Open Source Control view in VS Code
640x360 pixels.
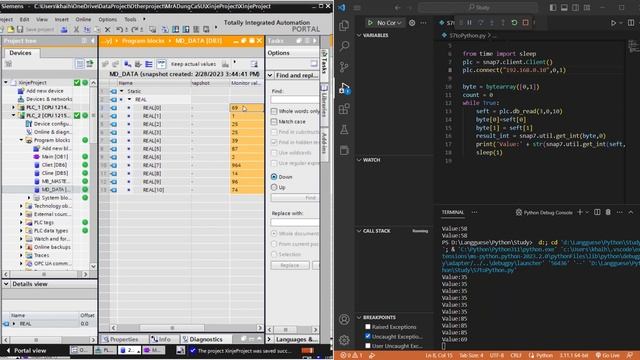coord(344,67)
